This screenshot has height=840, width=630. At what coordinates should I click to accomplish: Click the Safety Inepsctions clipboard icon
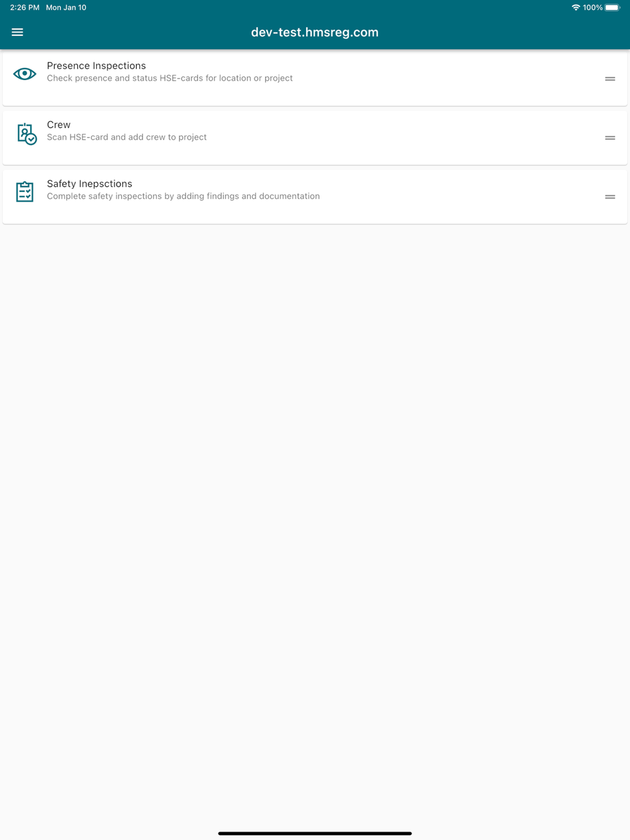(x=25, y=191)
